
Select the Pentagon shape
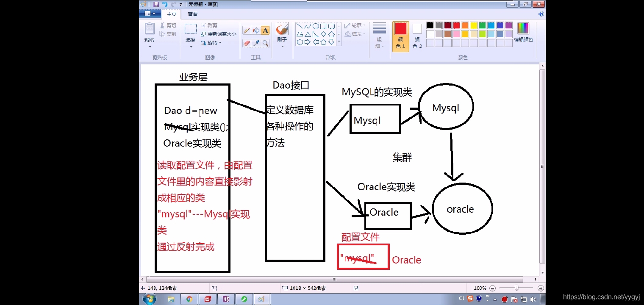coord(332,34)
